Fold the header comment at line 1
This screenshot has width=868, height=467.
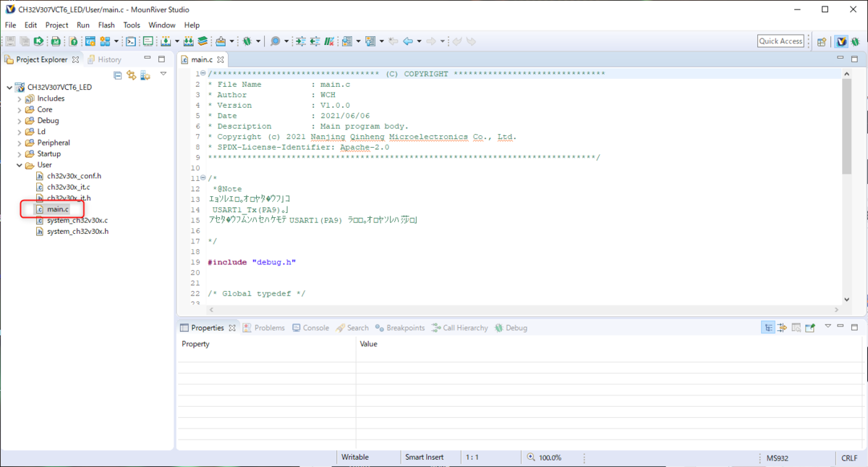(203, 74)
